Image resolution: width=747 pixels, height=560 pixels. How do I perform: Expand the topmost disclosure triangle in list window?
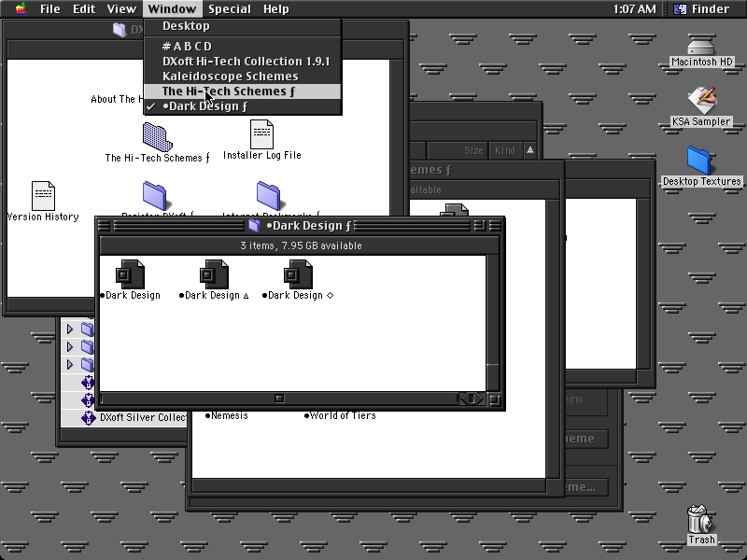click(70, 329)
